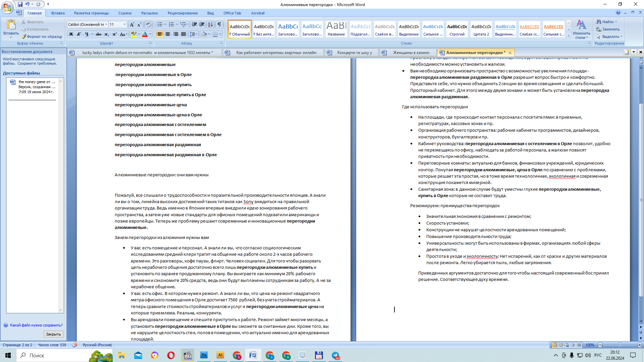Image resolution: width=644 pixels, height=362 pixels.
Task: Open the Вид ribbon tab
Action: coord(210,13)
